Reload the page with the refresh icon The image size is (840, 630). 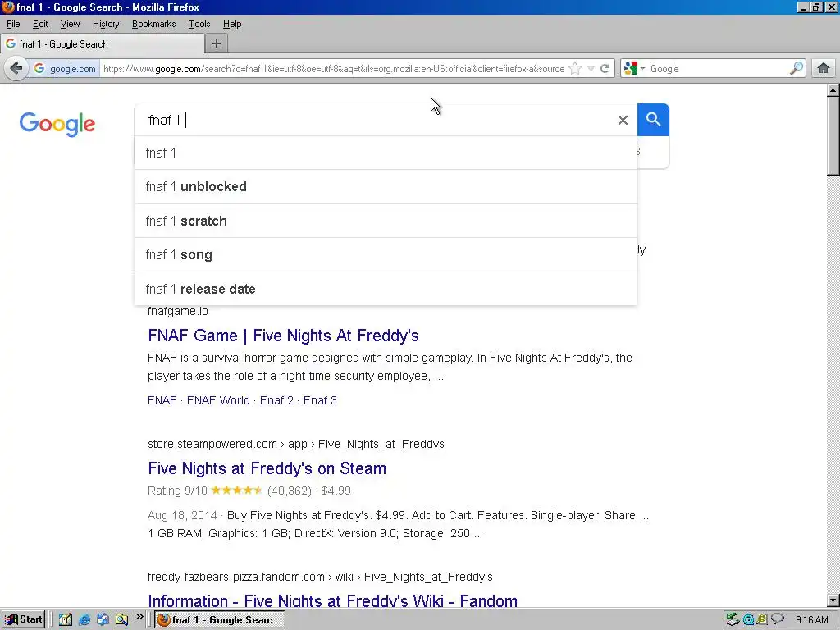(605, 69)
